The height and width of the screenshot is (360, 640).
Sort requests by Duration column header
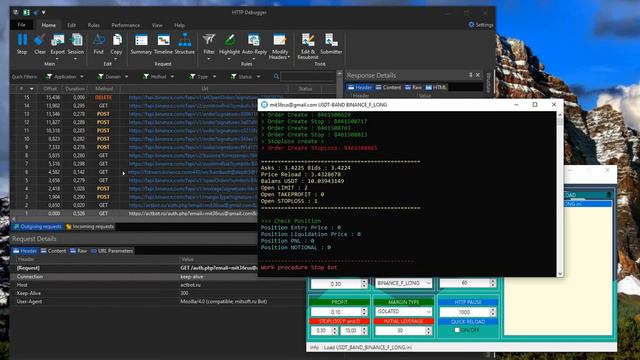(75, 89)
